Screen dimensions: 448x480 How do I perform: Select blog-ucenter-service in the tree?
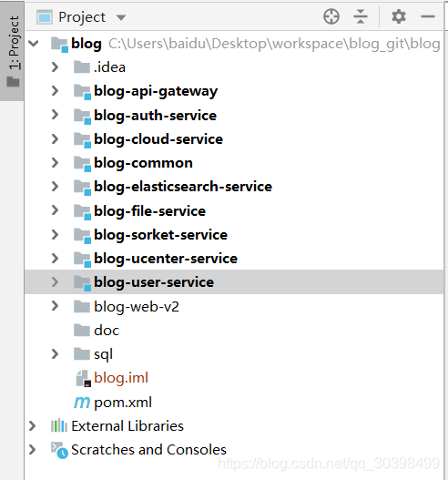tap(166, 259)
